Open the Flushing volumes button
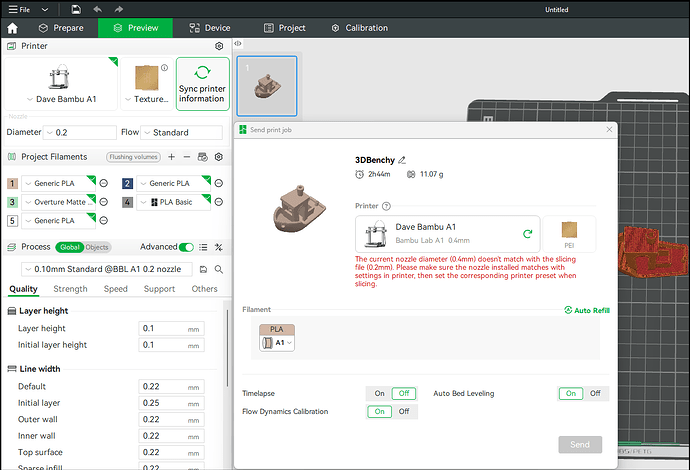Viewport: 690px width, 470px height. 133,157
